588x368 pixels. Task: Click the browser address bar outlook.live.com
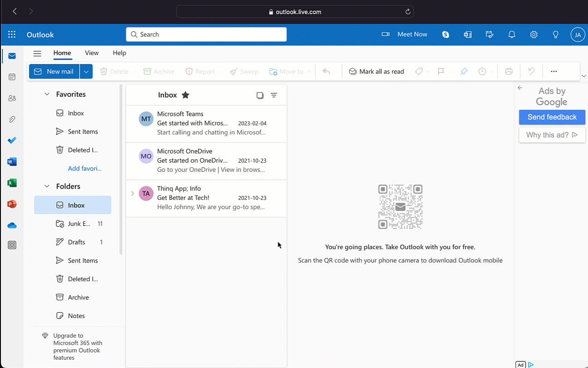click(295, 12)
